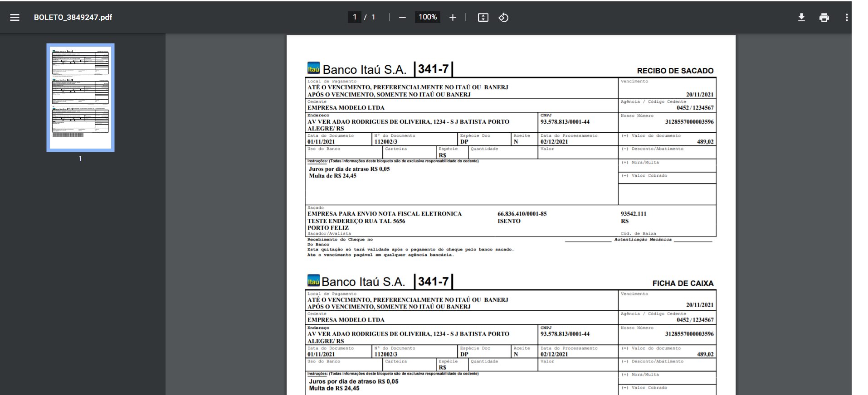Click processing date 02/12/2021 in Recibo de Sacado
The width and height of the screenshot is (868, 395).
[x=554, y=142]
